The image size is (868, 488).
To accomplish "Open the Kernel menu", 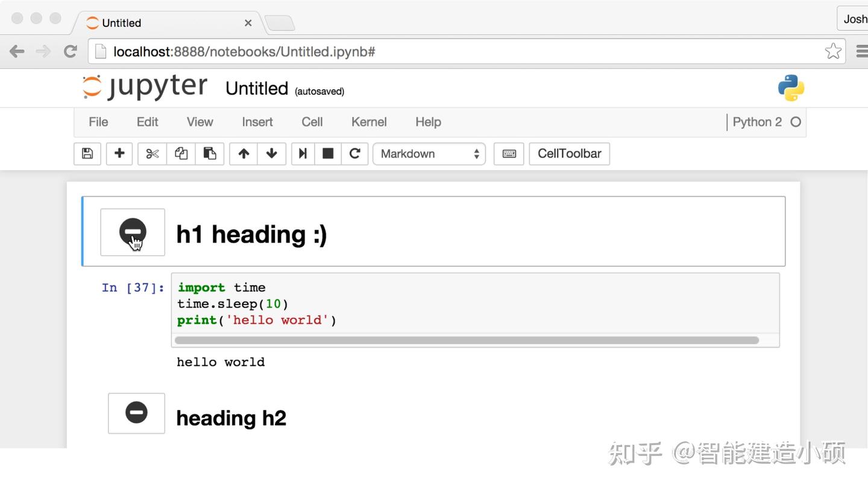I will tap(368, 121).
